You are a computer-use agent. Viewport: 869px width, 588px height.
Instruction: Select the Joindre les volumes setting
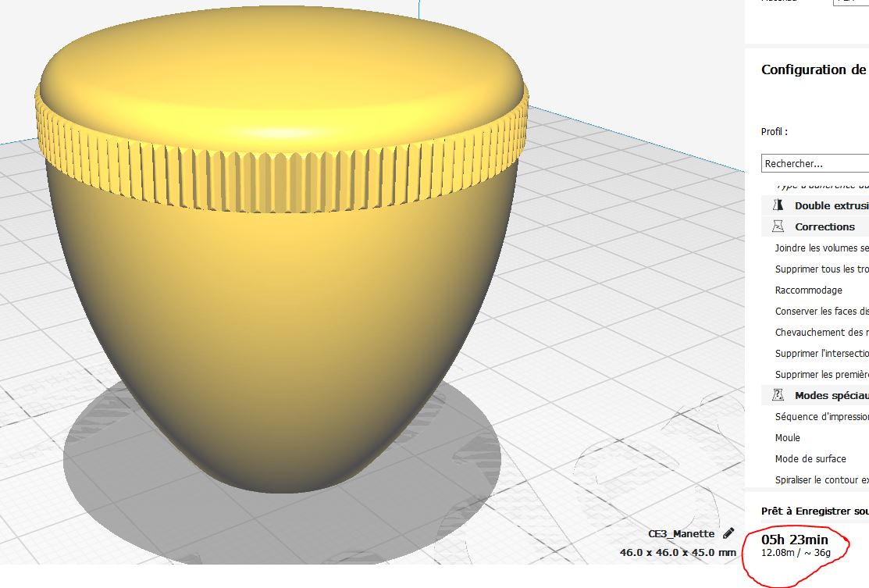(821, 248)
